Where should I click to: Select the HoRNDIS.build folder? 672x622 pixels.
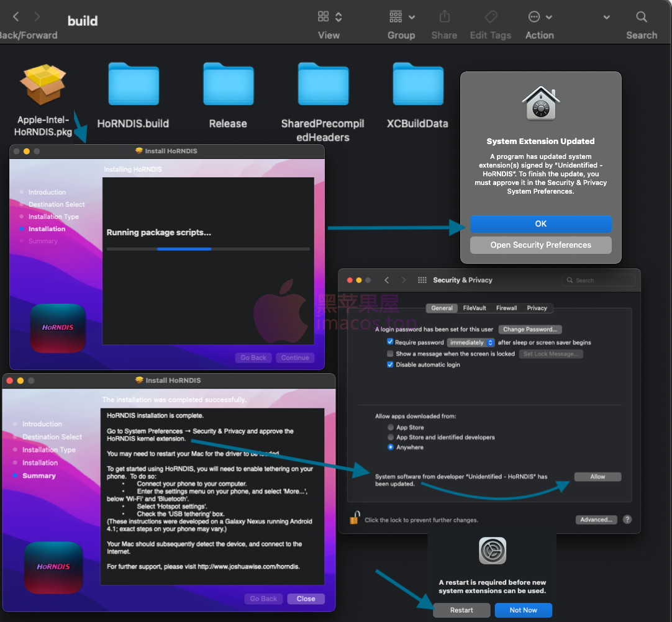click(x=134, y=84)
